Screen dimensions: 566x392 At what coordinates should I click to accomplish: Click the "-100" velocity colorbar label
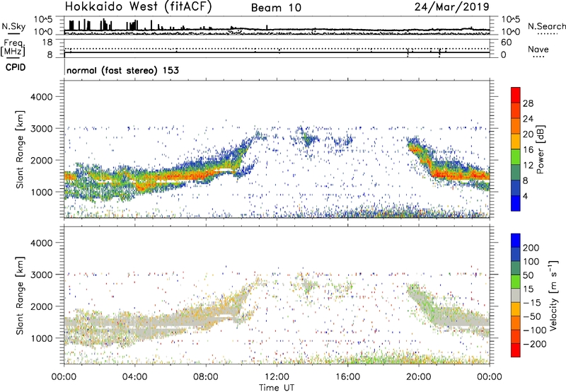pyautogui.click(x=535, y=330)
